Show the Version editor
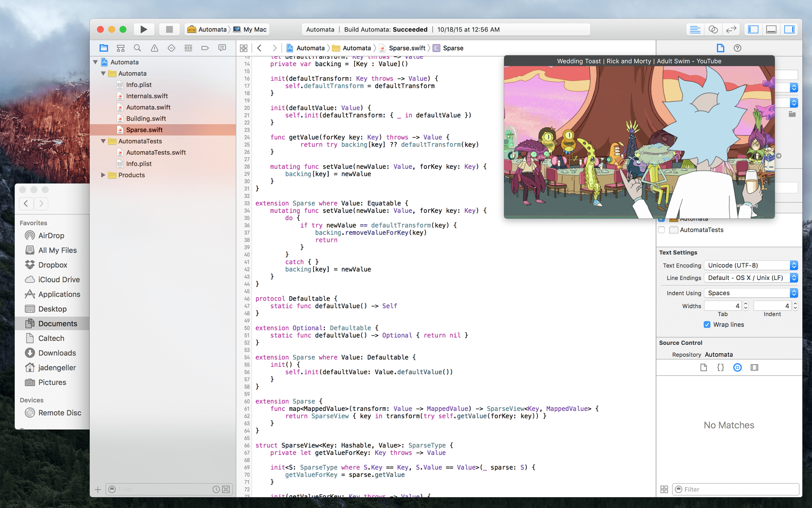 point(731,29)
